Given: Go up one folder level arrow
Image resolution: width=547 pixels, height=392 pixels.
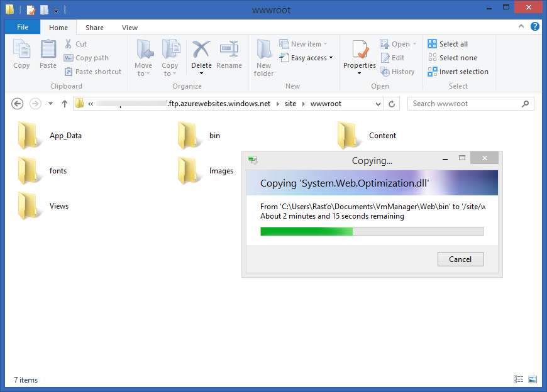Looking at the screenshot, I should 65,104.
